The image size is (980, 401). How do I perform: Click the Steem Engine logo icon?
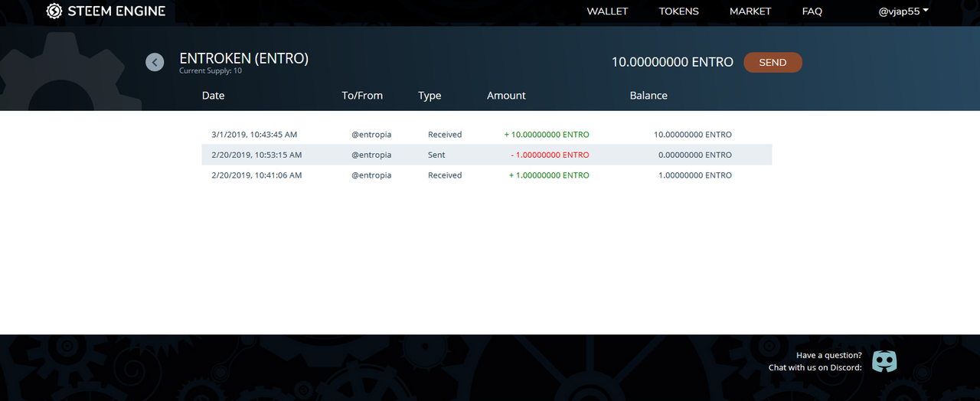point(54,11)
